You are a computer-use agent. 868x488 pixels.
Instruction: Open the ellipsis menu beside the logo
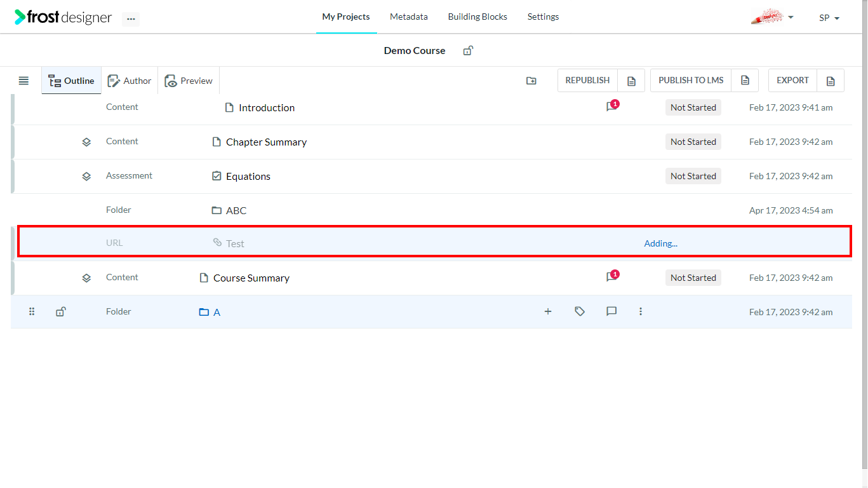(x=131, y=18)
